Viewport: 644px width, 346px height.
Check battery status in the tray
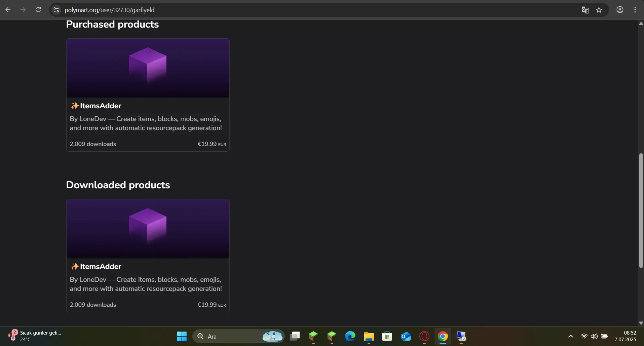click(x=604, y=336)
